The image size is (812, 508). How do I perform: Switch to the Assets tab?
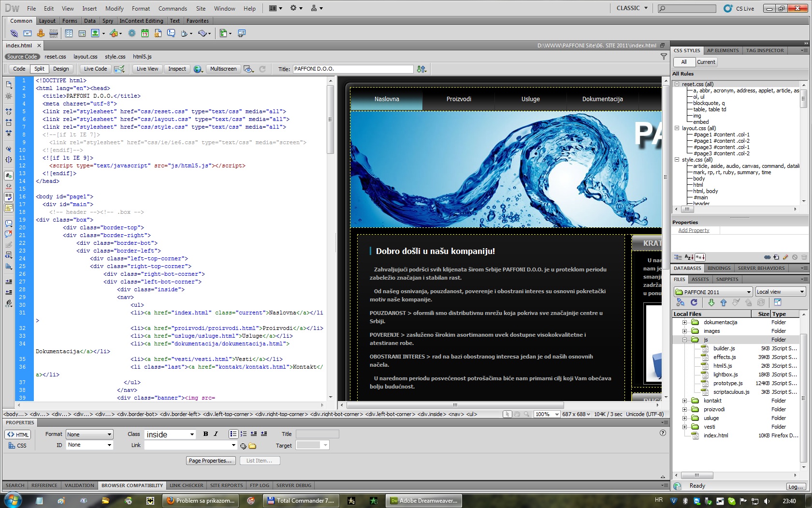(x=700, y=279)
